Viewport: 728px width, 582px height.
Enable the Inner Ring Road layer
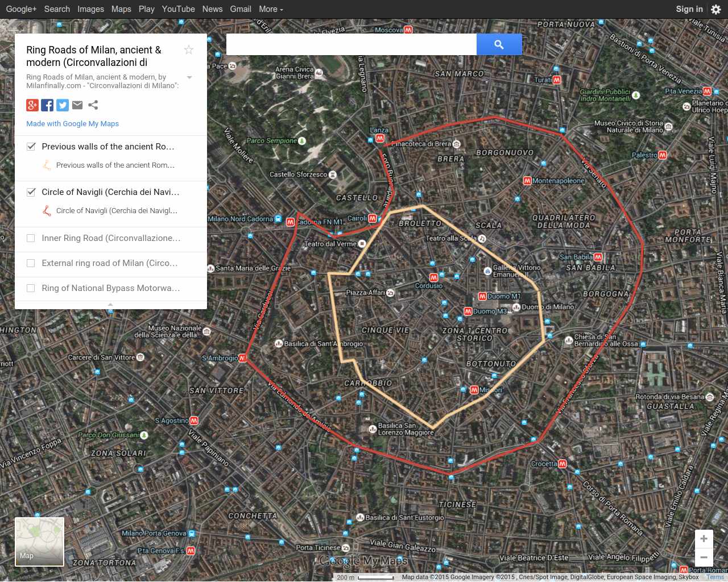tap(31, 238)
